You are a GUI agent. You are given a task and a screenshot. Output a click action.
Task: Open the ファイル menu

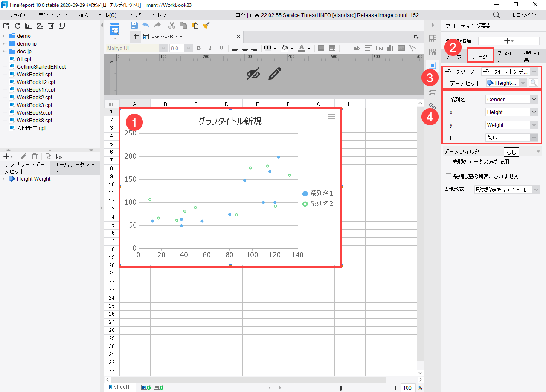click(x=18, y=15)
